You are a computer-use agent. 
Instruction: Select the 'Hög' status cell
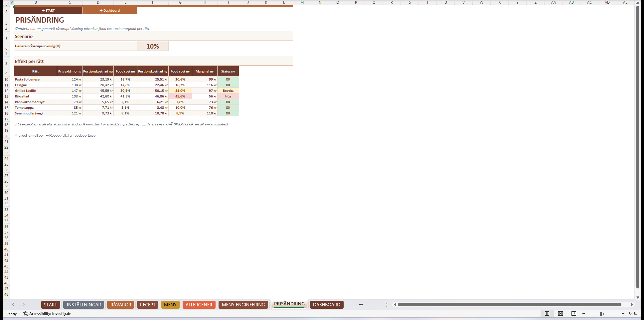[228, 96]
